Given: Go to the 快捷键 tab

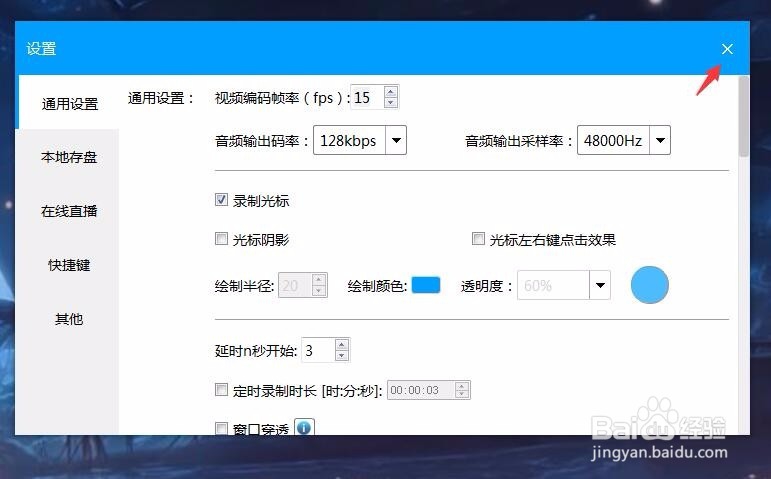Looking at the screenshot, I should pyautogui.click(x=69, y=265).
